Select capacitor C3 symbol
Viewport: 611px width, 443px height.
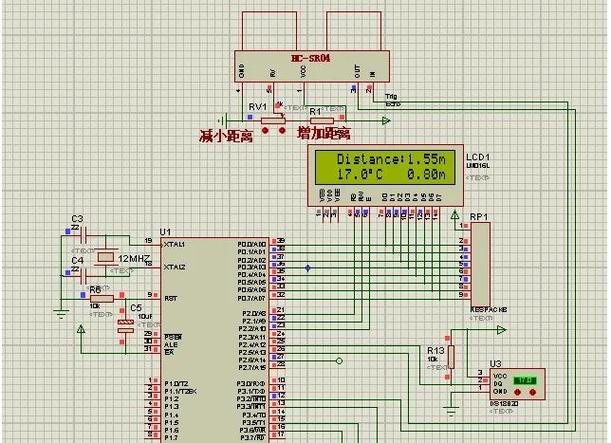point(83,236)
